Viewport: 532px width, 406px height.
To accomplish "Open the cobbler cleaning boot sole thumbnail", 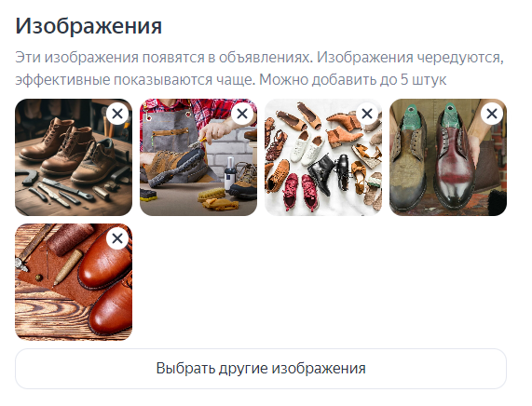I will [198, 157].
